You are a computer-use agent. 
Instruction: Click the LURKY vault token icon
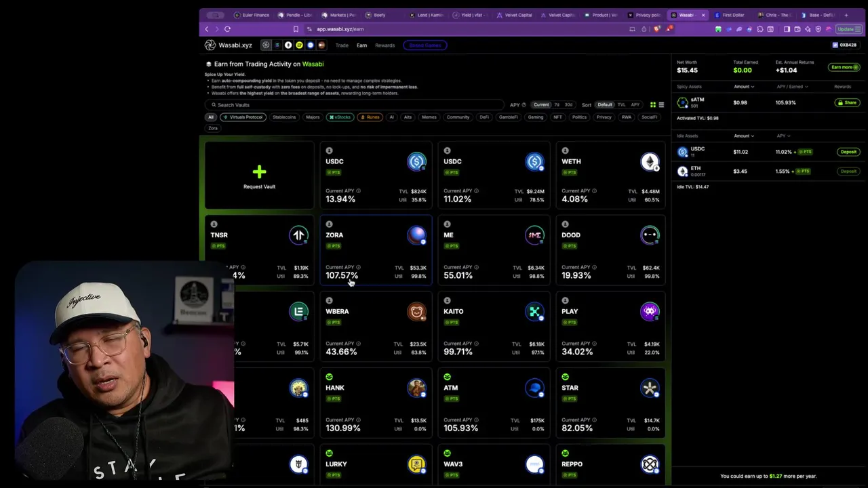pos(416,464)
